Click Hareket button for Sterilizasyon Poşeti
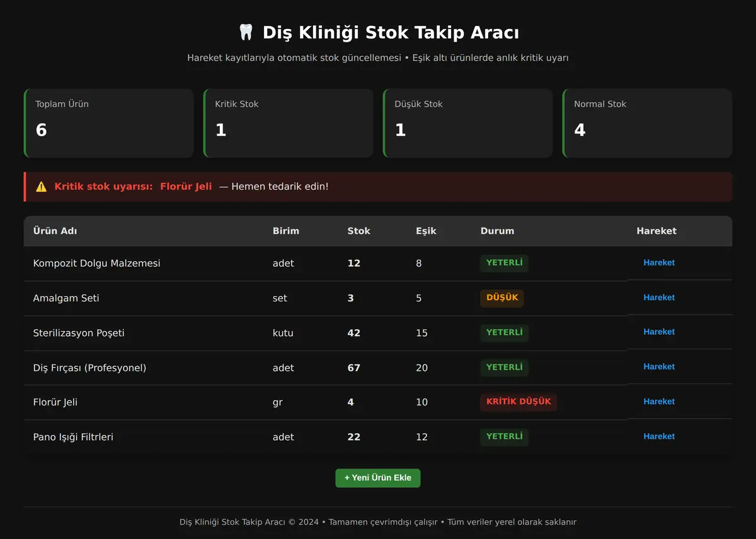The width and height of the screenshot is (756, 539). pos(659,332)
